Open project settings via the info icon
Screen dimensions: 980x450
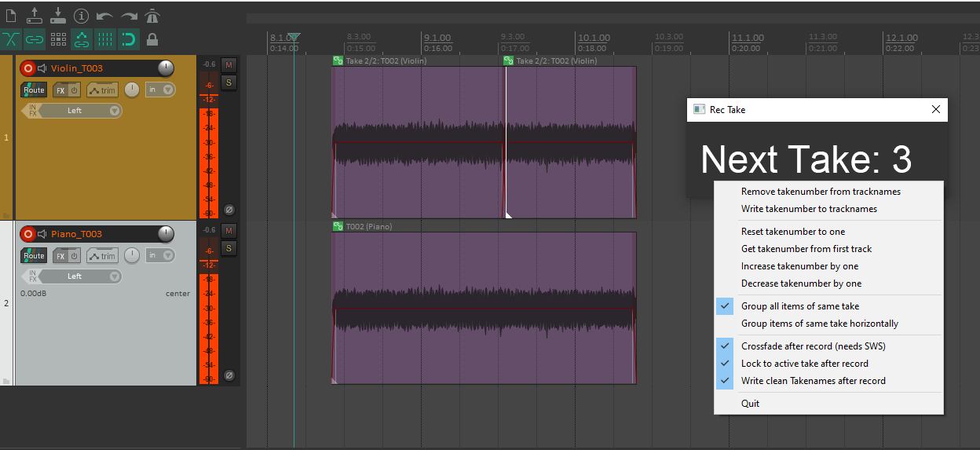[82, 15]
